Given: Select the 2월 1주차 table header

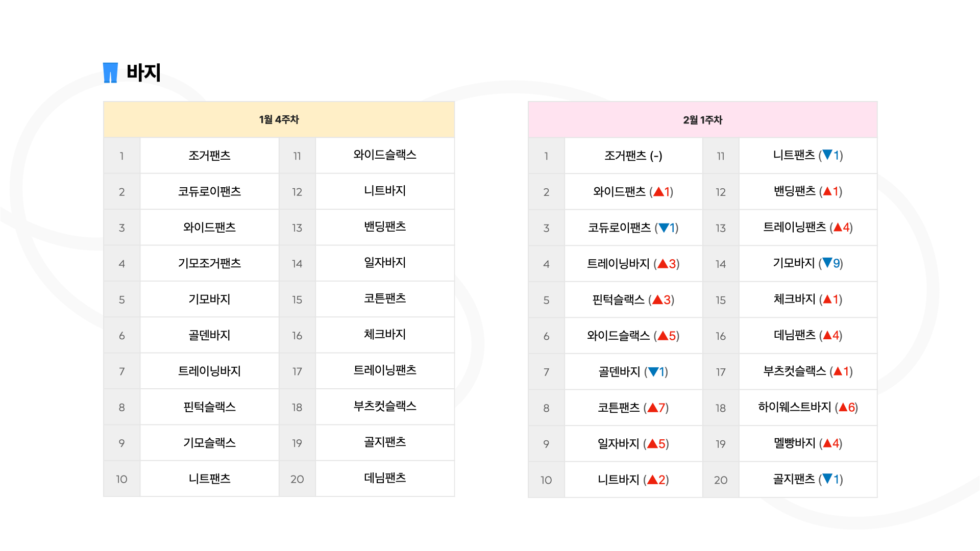Looking at the screenshot, I should 702,120.
